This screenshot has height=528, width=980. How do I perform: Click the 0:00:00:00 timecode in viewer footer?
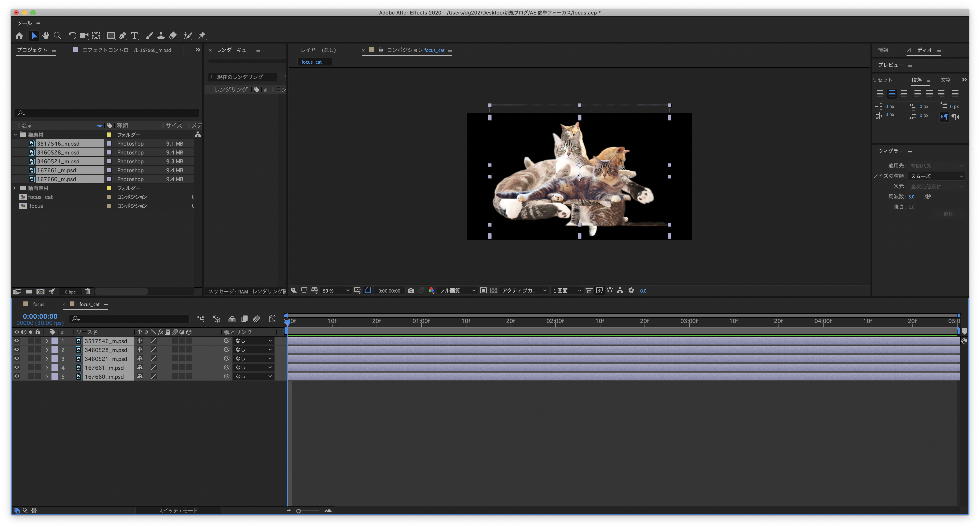[389, 291]
